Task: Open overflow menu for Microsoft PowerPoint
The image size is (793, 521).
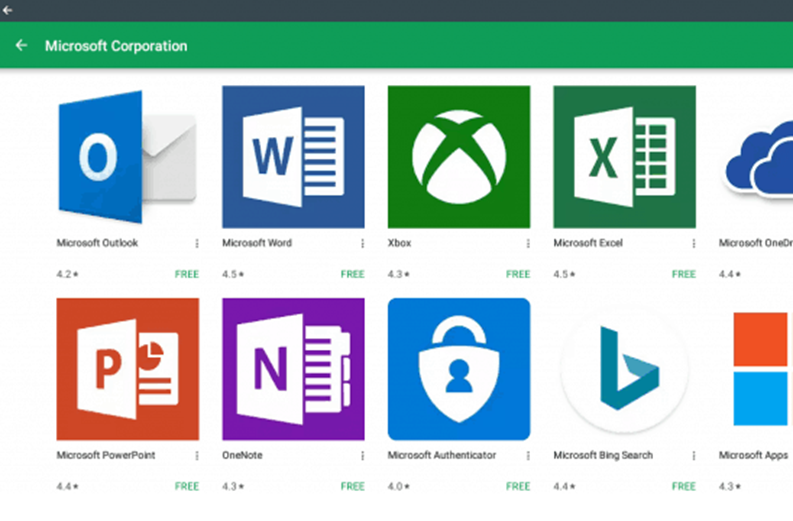Action: [197, 456]
